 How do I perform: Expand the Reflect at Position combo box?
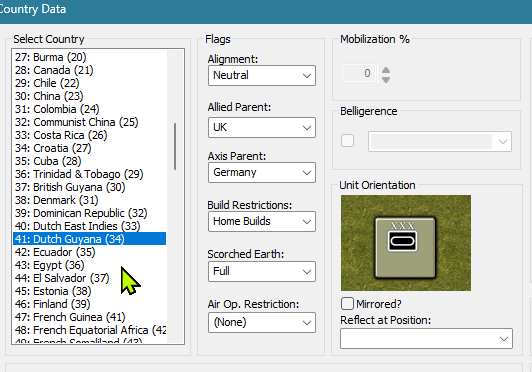point(426,338)
